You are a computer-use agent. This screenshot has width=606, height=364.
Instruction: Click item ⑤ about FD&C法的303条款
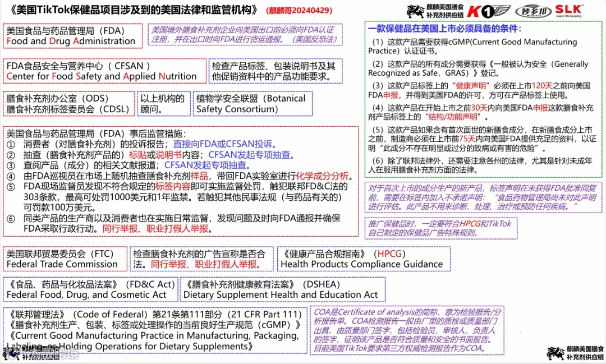tap(177, 197)
